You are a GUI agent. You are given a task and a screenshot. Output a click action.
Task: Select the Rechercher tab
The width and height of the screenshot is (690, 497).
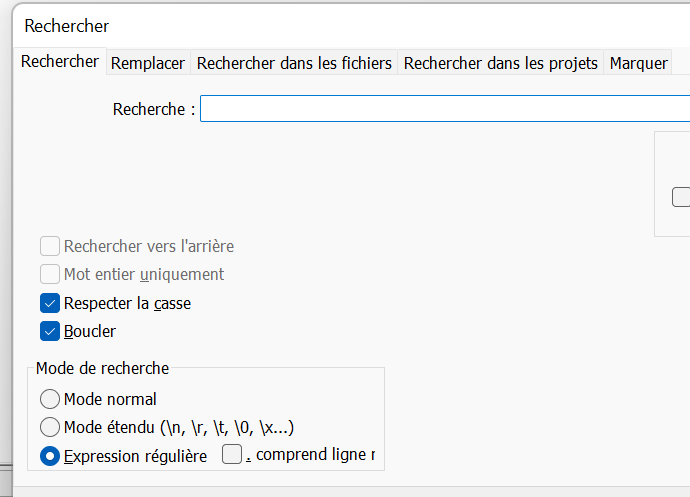point(60,61)
